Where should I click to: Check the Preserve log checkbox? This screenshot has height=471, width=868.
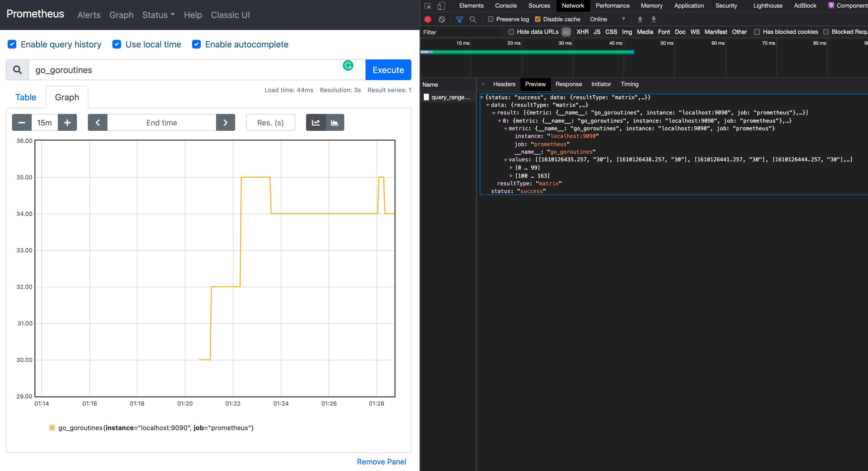491,19
